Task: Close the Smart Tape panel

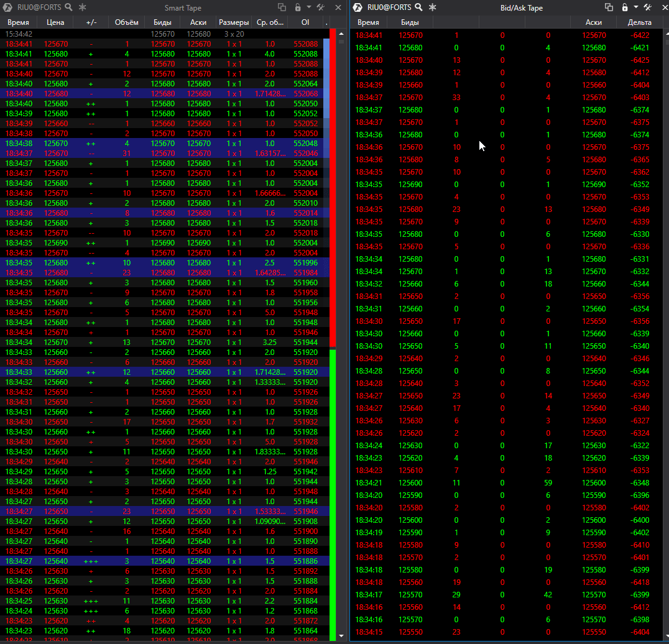Action: 338,7
